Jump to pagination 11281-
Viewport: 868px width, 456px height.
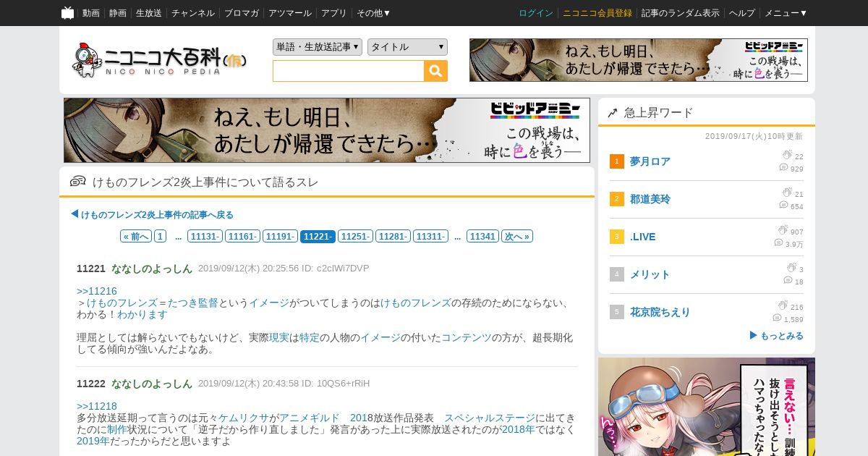click(393, 236)
